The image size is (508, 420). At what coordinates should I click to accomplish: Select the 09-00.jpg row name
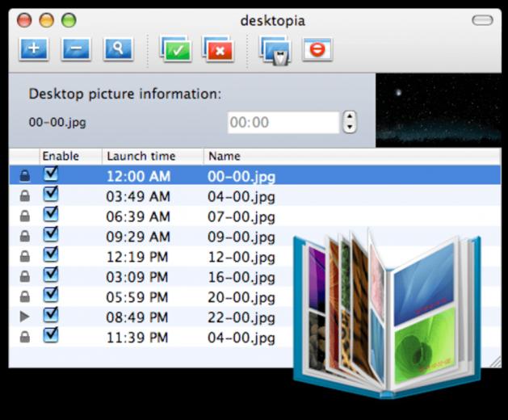coord(241,237)
